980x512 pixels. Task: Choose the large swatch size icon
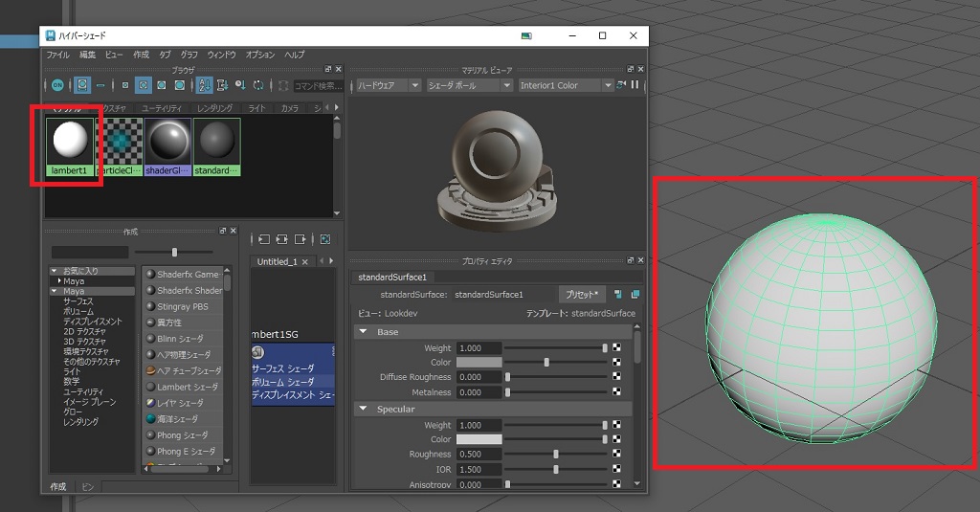pos(161,85)
